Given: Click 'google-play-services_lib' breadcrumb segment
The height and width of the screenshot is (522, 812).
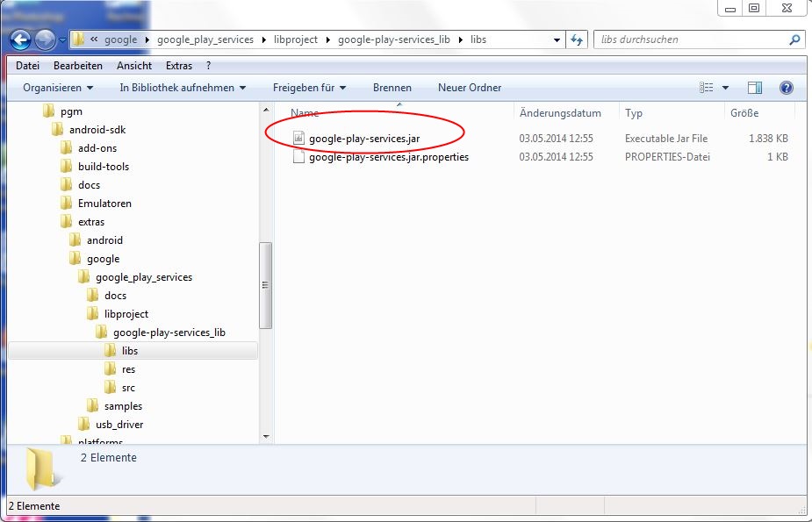Looking at the screenshot, I should pos(393,39).
